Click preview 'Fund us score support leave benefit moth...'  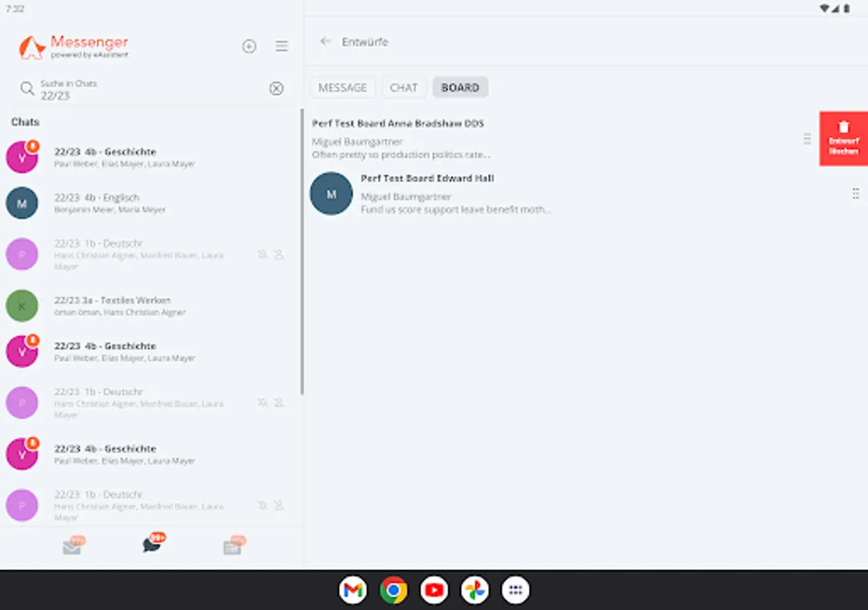(x=456, y=209)
